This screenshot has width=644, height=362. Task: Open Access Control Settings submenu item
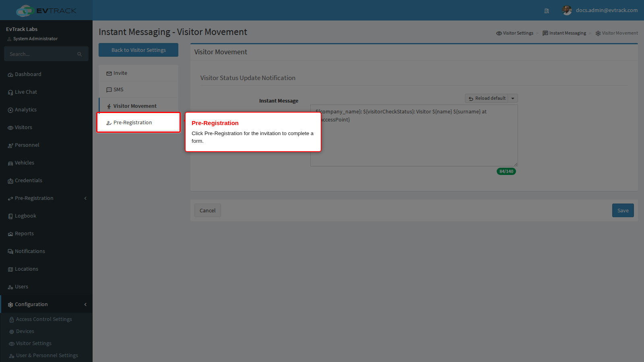46,319
